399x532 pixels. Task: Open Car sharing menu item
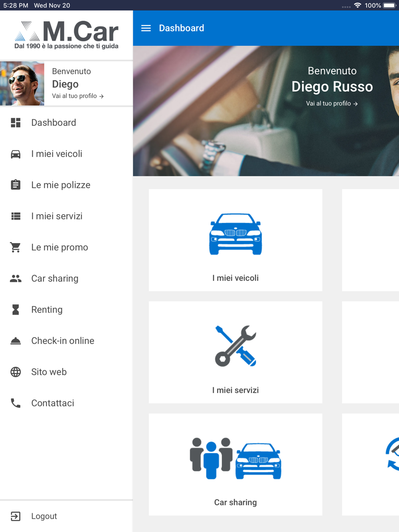(66, 278)
